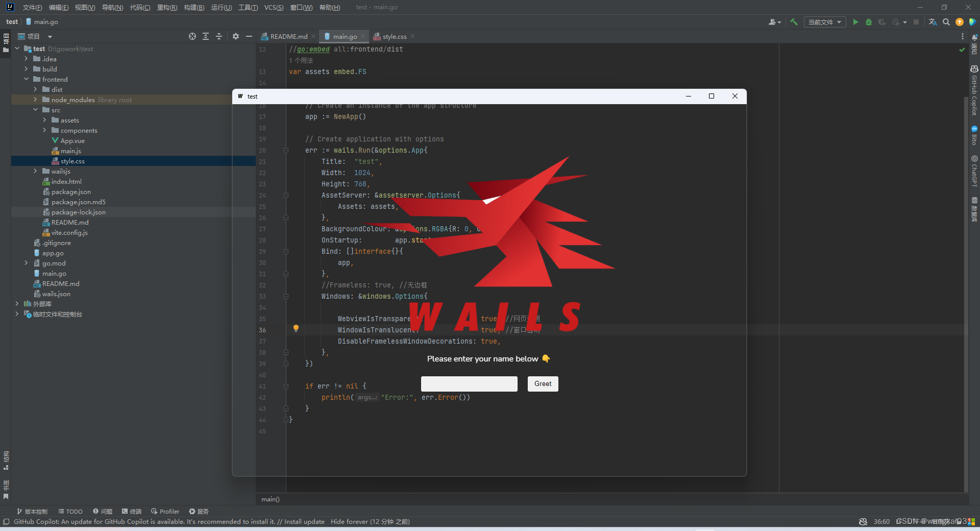Image resolution: width=980 pixels, height=531 pixels.
Task: Click the green inspection checkmark in editor
Action: [962, 50]
